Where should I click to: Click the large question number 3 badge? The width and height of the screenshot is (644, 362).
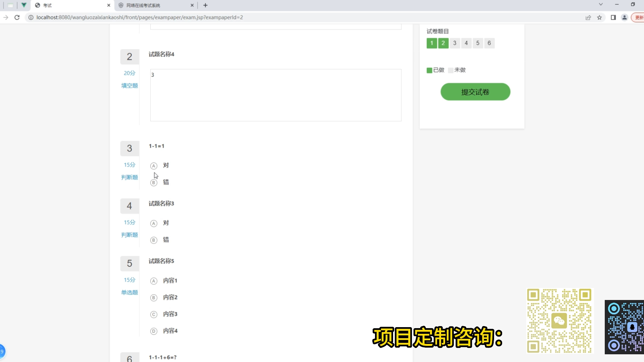coord(129,148)
